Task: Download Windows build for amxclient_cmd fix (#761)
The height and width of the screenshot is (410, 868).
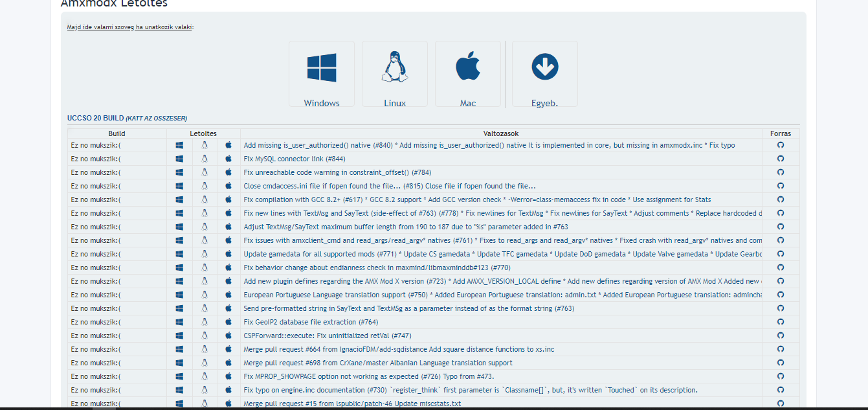Action: 179,240
